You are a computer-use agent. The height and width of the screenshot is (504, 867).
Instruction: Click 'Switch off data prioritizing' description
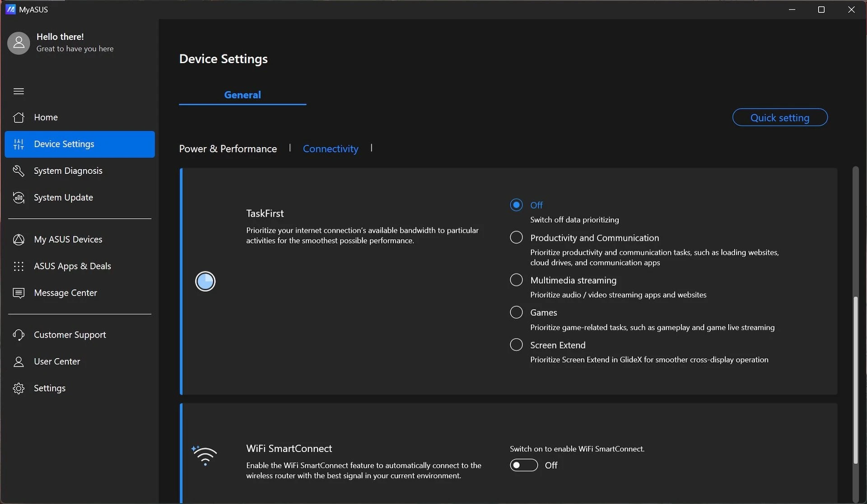[574, 220]
